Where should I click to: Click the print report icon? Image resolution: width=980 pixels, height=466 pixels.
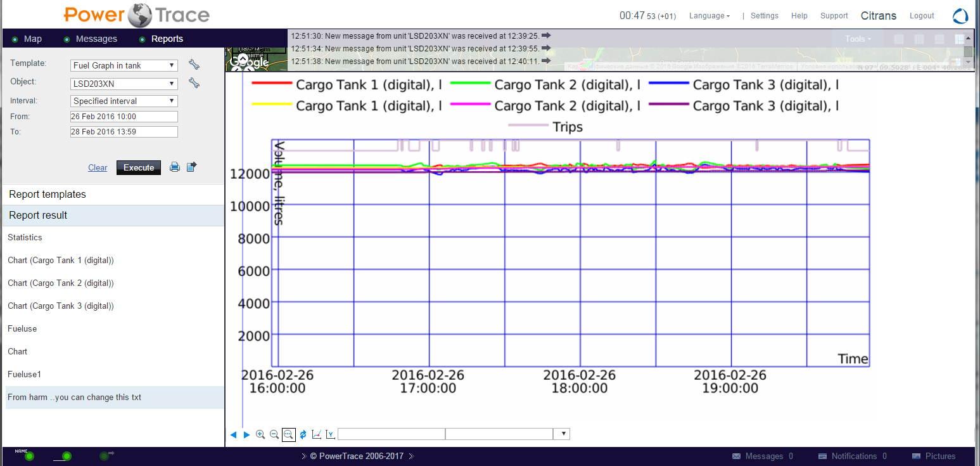tap(175, 167)
